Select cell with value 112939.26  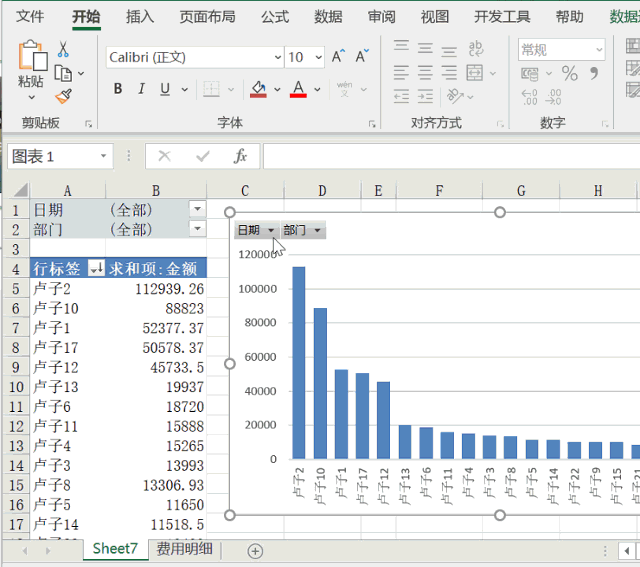[x=156, y=289]
